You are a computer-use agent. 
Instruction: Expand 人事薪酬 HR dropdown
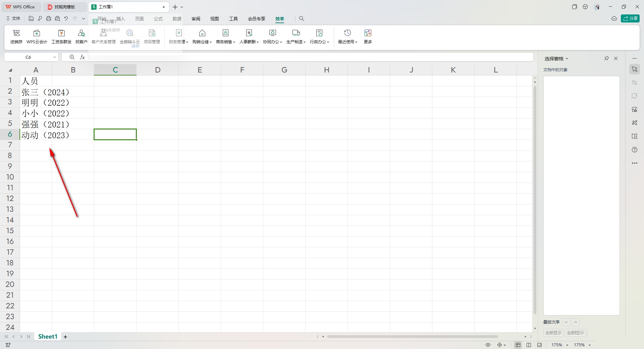tap(249, 37)
